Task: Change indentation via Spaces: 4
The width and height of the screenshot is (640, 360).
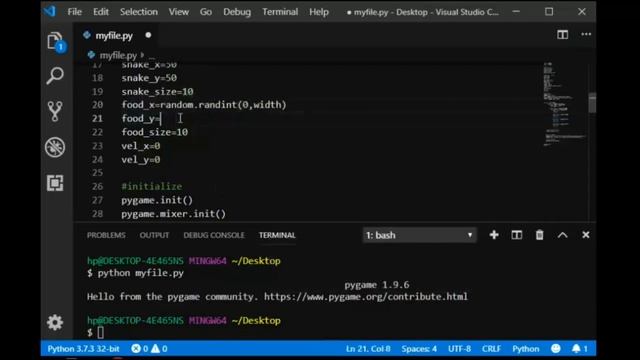Action: click(419, 349)
